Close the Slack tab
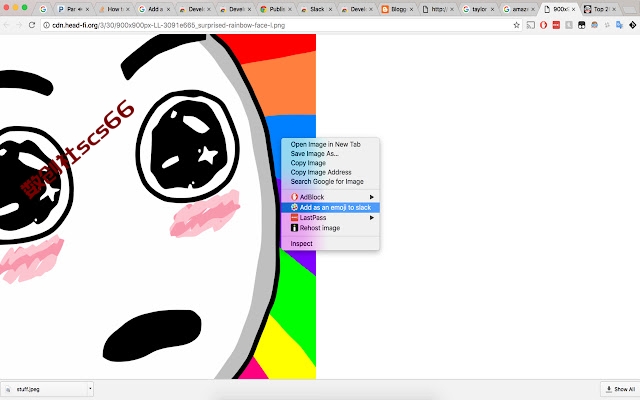This screenshot has width=640, height=400. click(330, 9)
